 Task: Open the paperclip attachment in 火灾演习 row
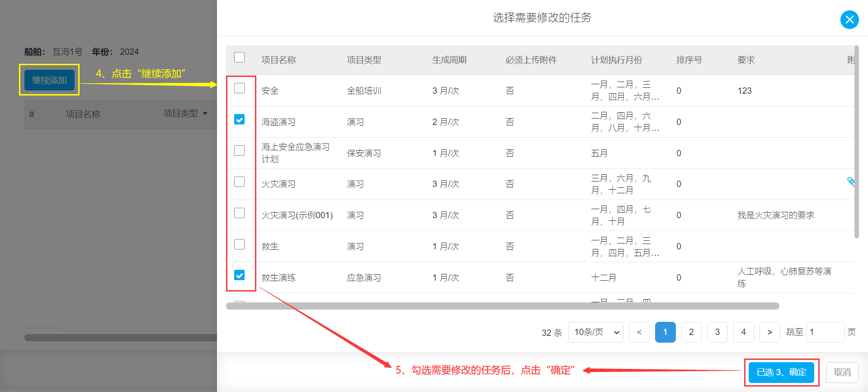pyautogui.click(x=850, y=182)
